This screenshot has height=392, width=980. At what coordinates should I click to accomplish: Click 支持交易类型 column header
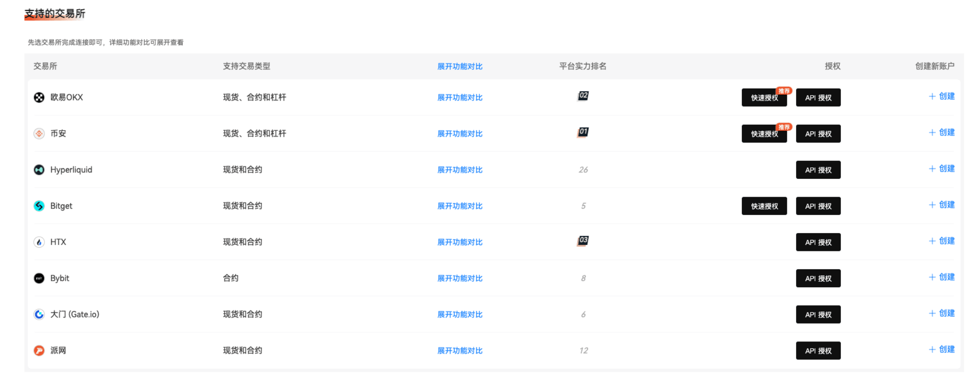tap(246, 66)
